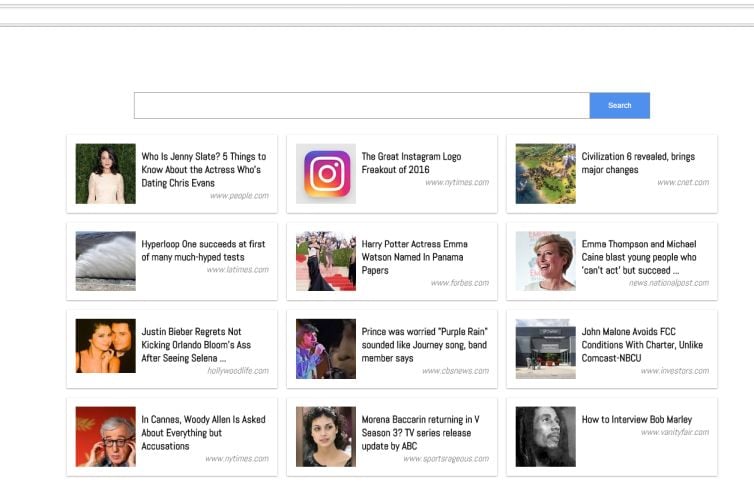
Task: Click the Hyperloop One test thumbnail
Action: coord(105,261)
